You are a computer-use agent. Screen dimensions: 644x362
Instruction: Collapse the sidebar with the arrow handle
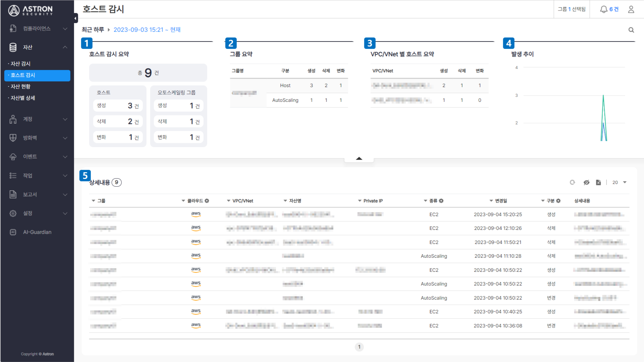point(75,18)
